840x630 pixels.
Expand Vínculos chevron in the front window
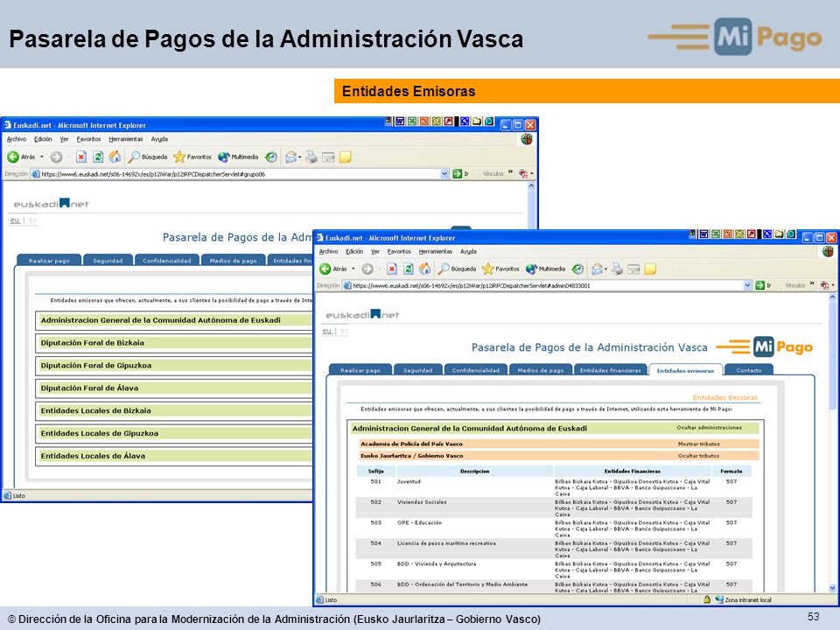812,283
